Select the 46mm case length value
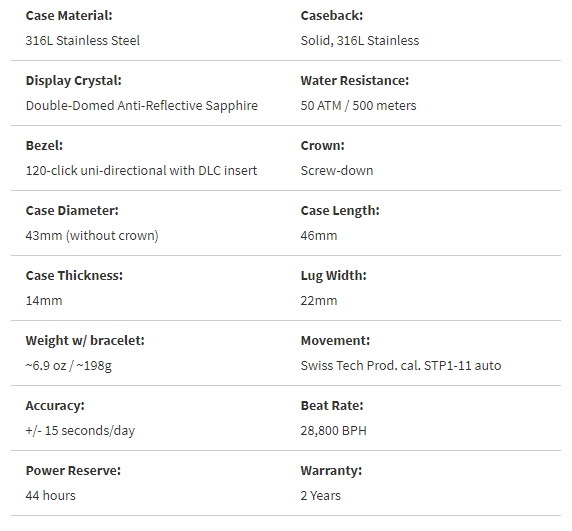 click(x=319, y=236)
